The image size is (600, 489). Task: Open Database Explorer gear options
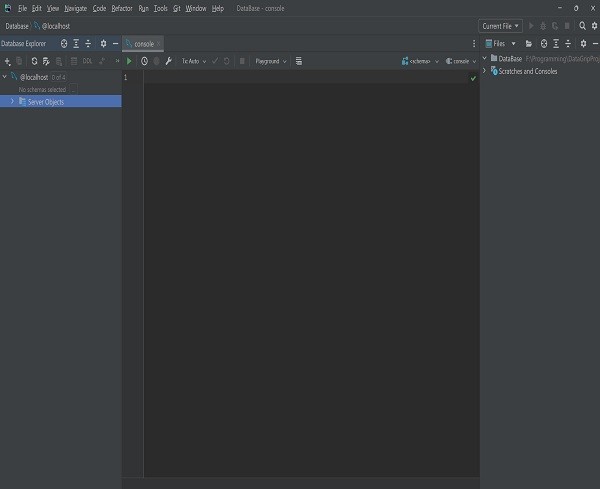click(103, 44)
